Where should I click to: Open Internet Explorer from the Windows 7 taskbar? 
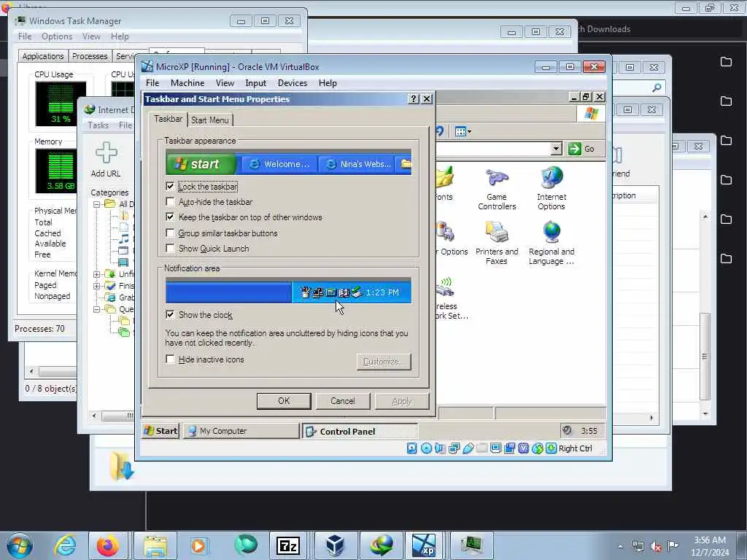point(65,545)
